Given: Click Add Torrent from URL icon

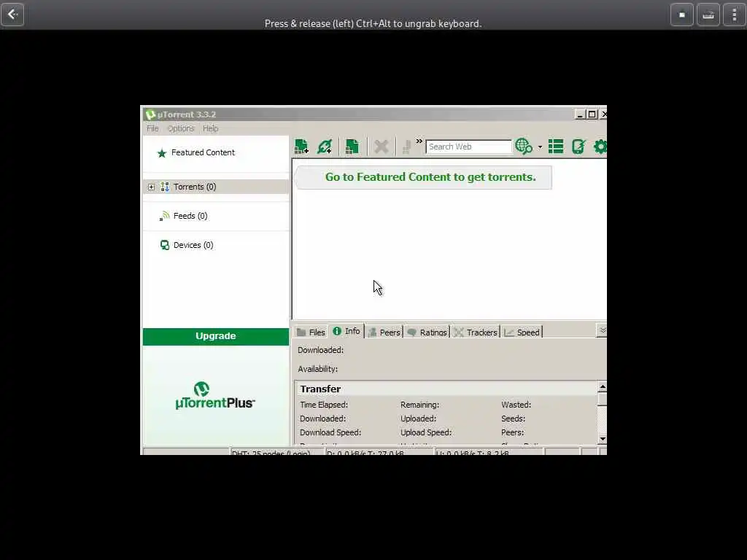Looking at the screenshot, I should pyautogui.click(x=325, y=147).
